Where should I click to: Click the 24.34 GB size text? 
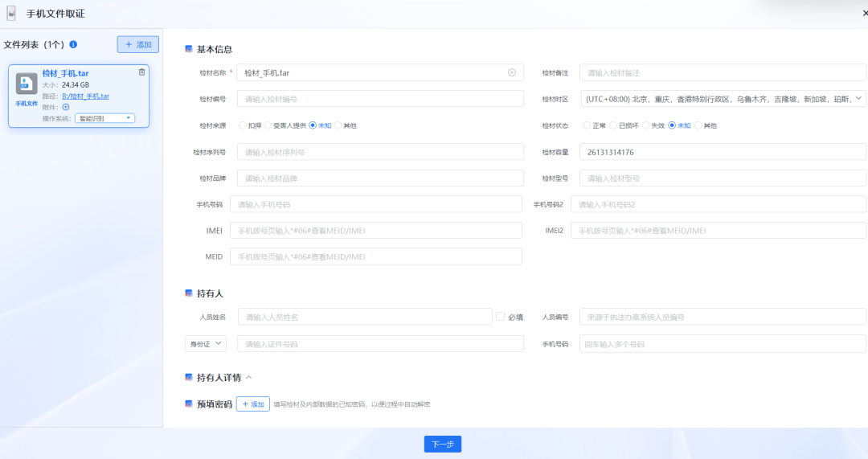[76, 84]
